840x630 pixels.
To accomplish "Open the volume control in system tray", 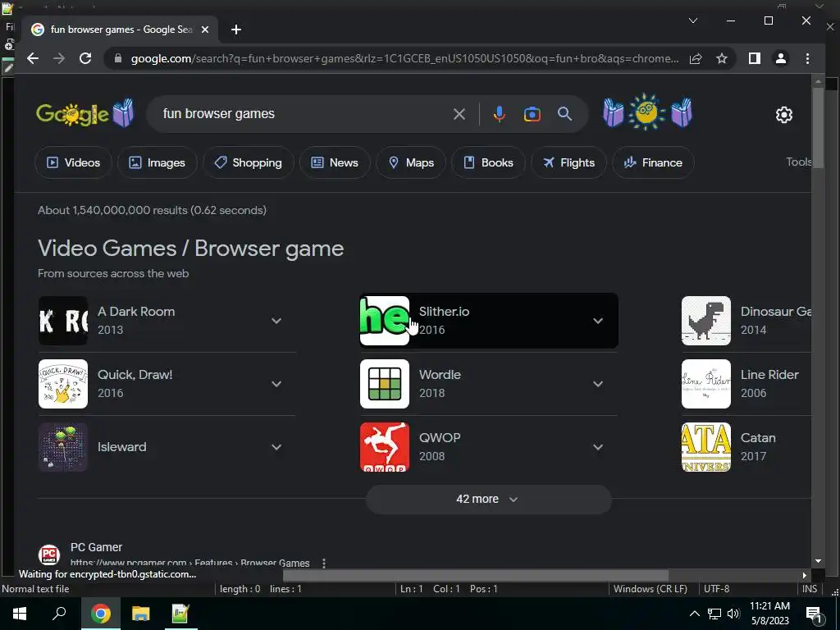I will pyautogui.click(x=733, y=614).
